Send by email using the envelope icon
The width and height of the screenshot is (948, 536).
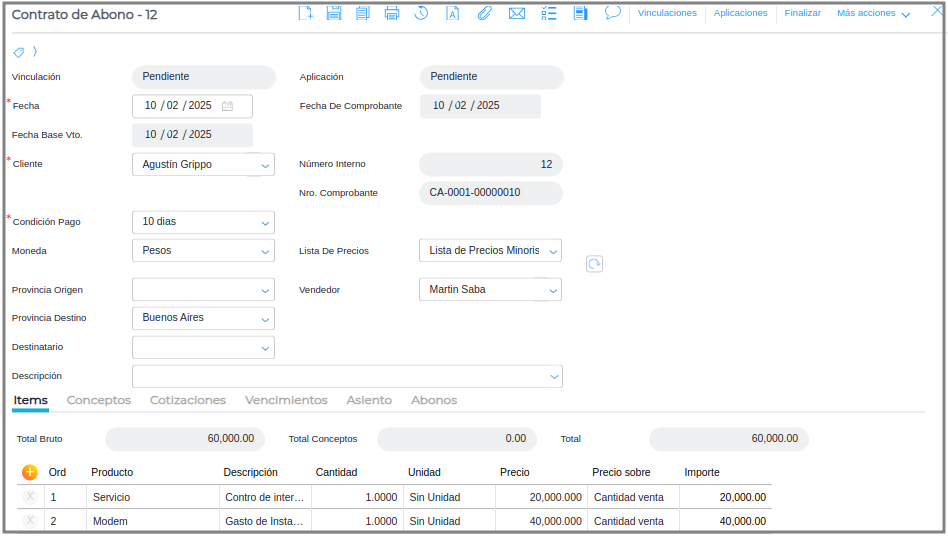point(516,13)
